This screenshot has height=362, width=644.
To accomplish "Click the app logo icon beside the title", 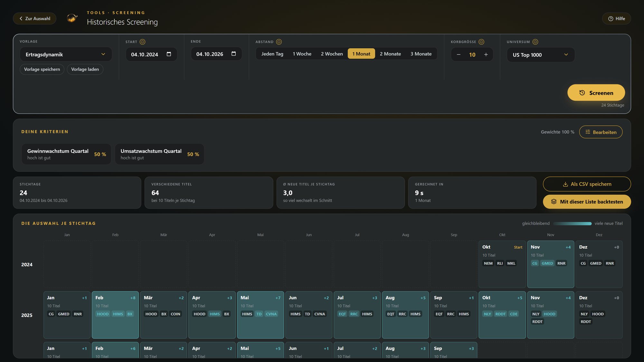I will tap(72, 18).
